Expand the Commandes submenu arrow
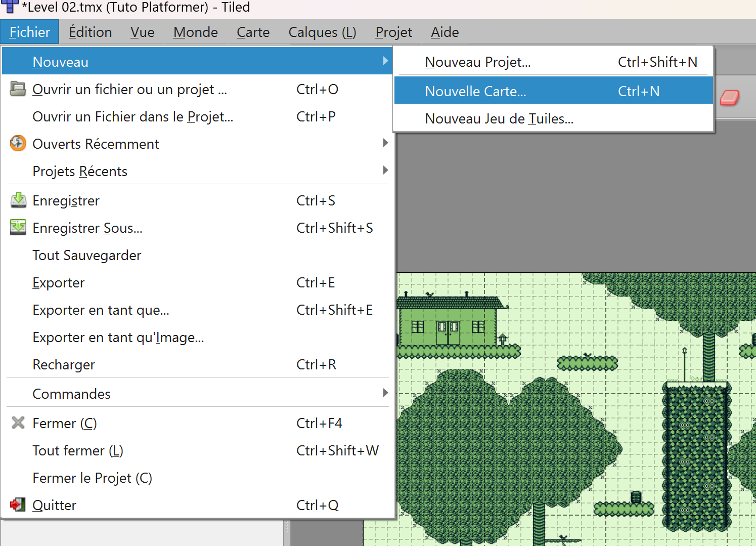 pos(385,393)
